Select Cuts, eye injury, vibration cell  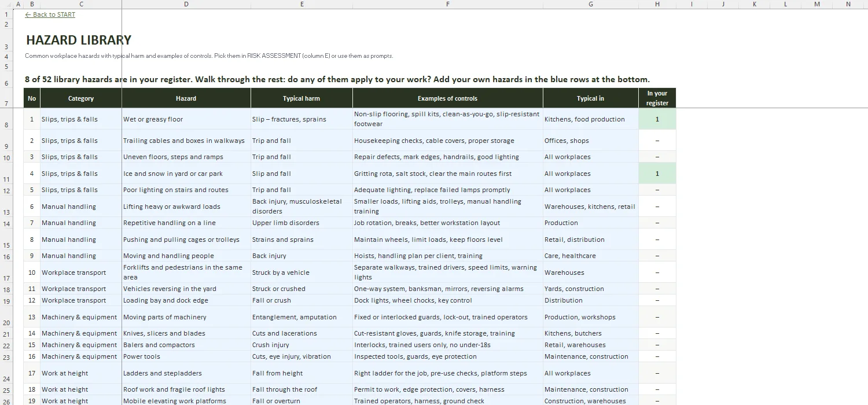pos(301,356)
